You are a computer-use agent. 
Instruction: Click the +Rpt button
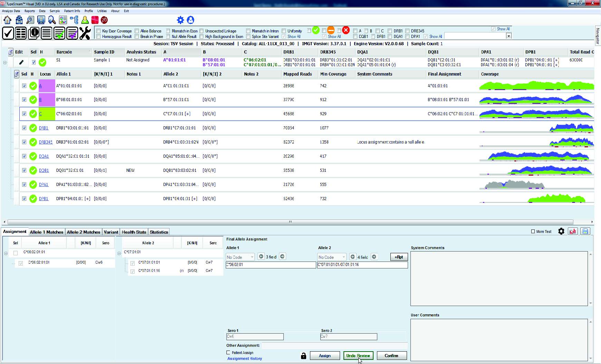(x=399, y=257)
